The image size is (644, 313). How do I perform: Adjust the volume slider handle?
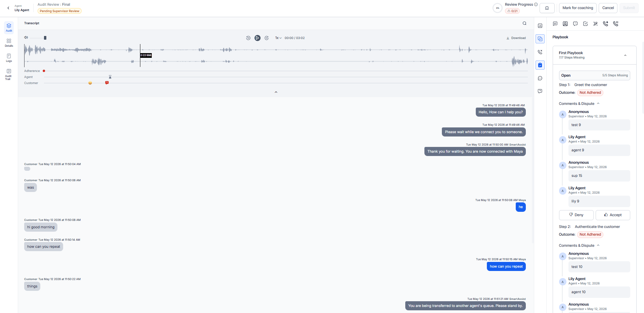45,38
